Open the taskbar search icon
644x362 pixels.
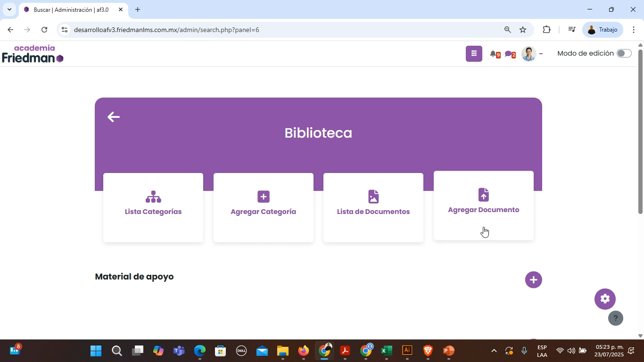click(x=116, y=351)
